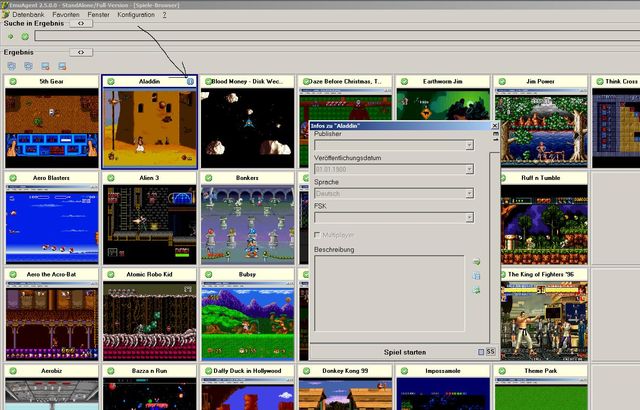
Task: Select the Aladdin game screenshot
Action: (149, 128)
